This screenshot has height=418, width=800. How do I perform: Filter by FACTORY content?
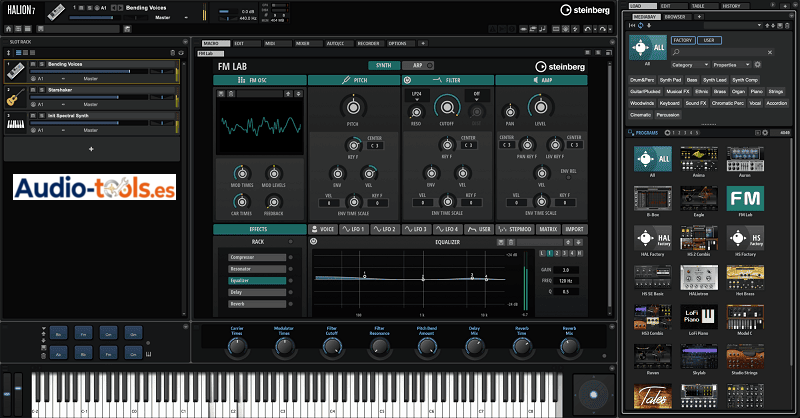click(683, 40)
